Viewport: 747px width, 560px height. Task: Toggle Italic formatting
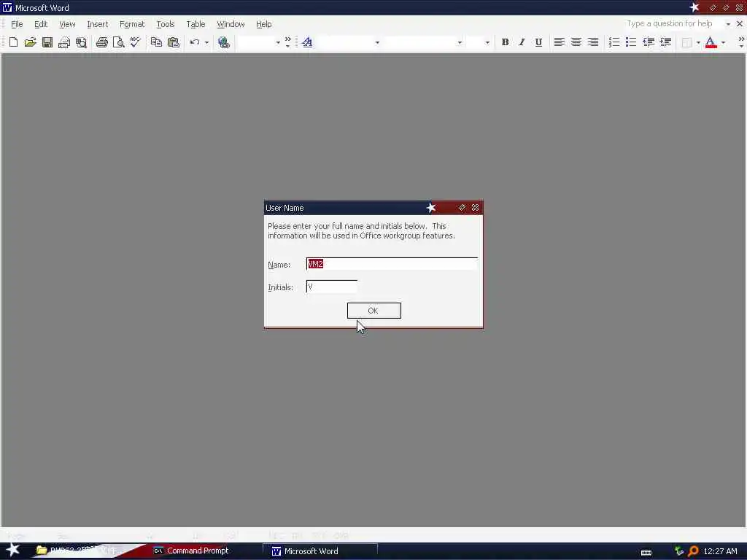(522, 42)
